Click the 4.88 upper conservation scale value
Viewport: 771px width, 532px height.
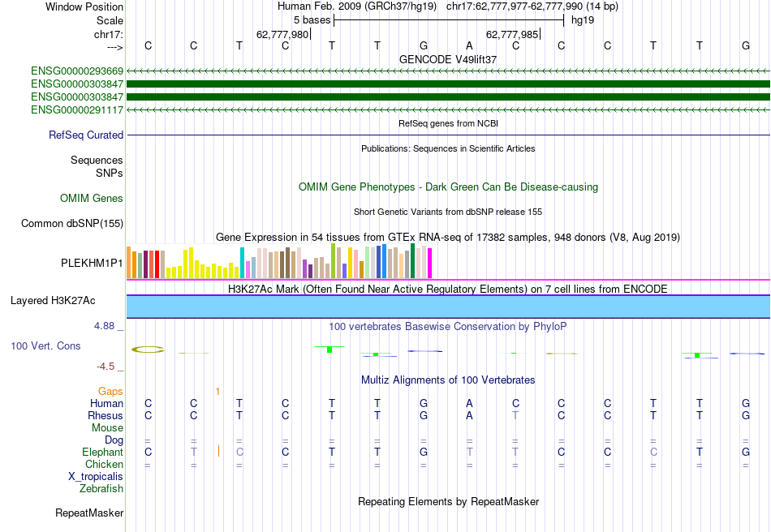[104, 326]
